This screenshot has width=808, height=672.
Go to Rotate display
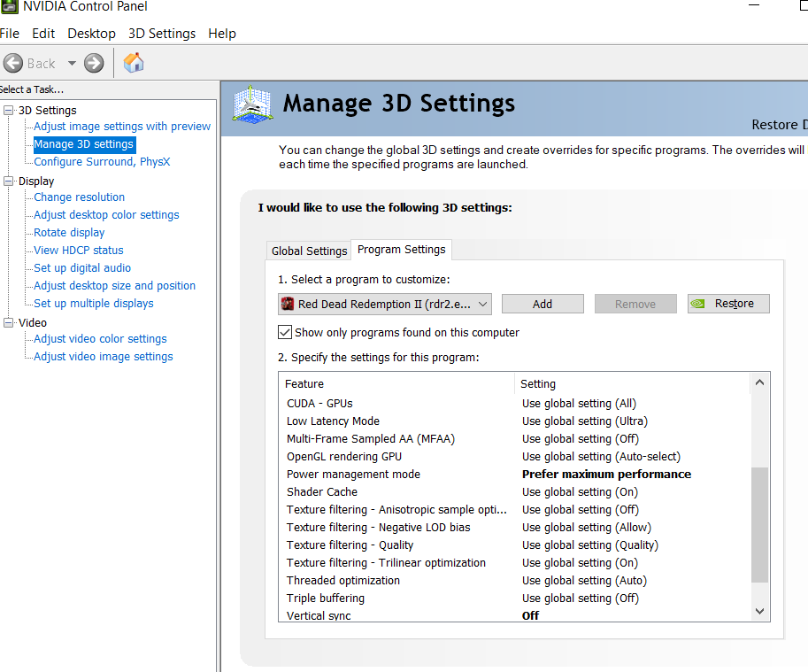pyautogui.click(x=69, y=233)
